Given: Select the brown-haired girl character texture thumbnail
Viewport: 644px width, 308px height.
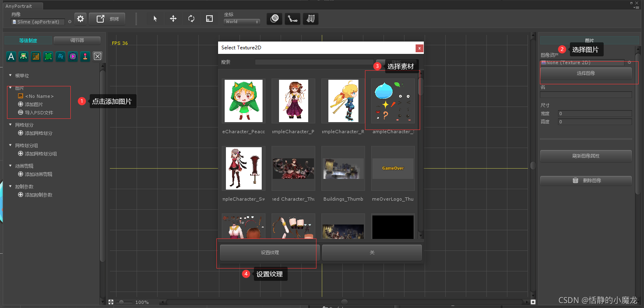Looking at the screenshot, I should 293,101.
